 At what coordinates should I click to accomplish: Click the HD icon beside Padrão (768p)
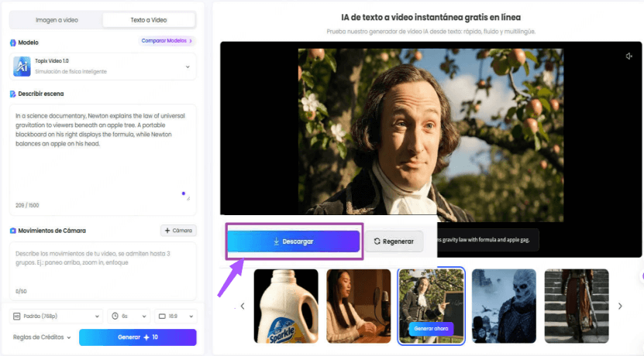coord(16,317)
